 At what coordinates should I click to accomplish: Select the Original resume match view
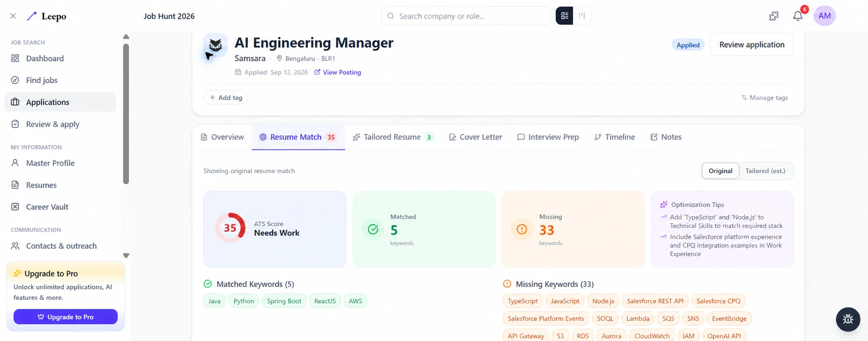click(720, 171)
